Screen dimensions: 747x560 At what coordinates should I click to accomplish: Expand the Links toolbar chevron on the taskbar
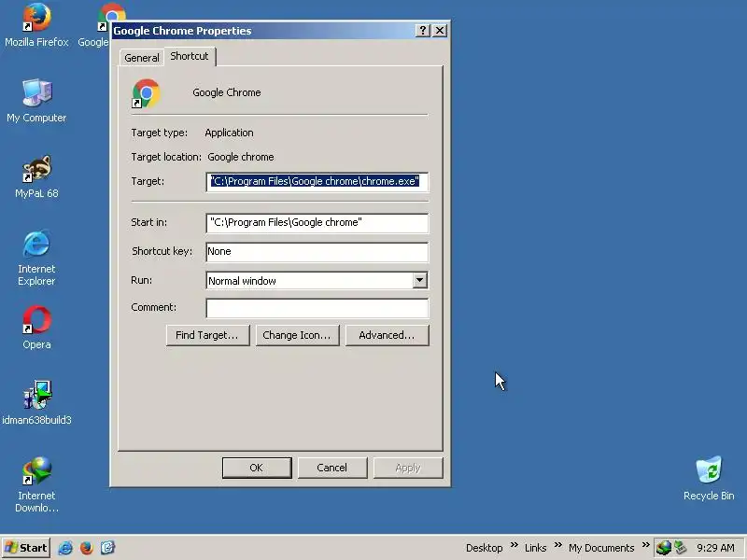557,545
